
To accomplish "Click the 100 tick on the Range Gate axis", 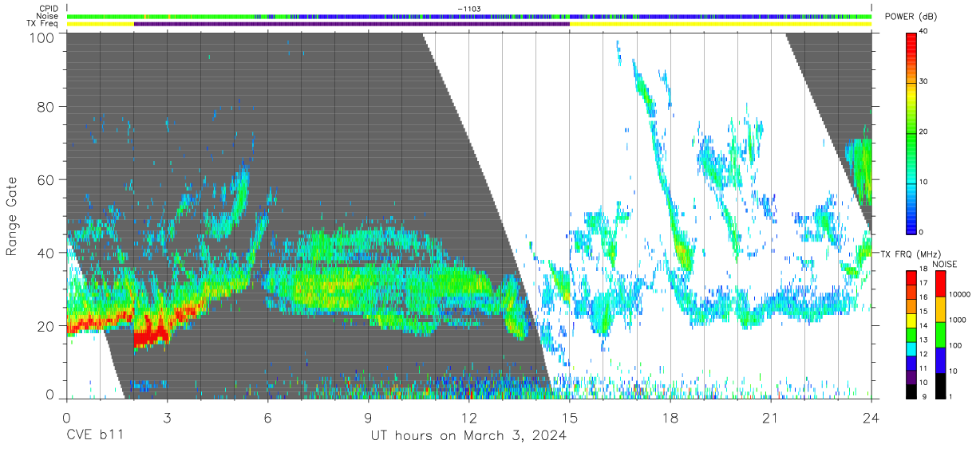I will pyautogui.click(x=41, y=37).
